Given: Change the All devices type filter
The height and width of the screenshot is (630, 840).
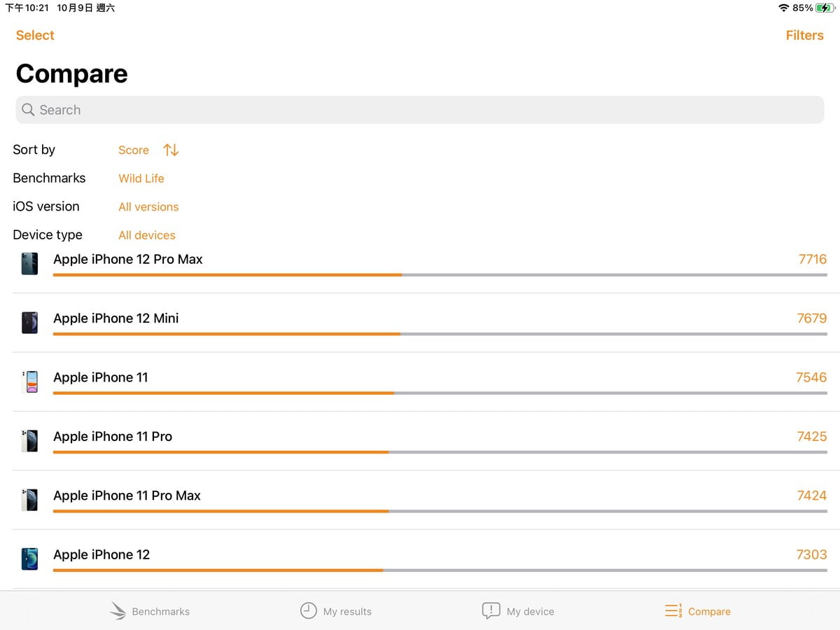Looking at the screenshot, I should tap(147, 235).
